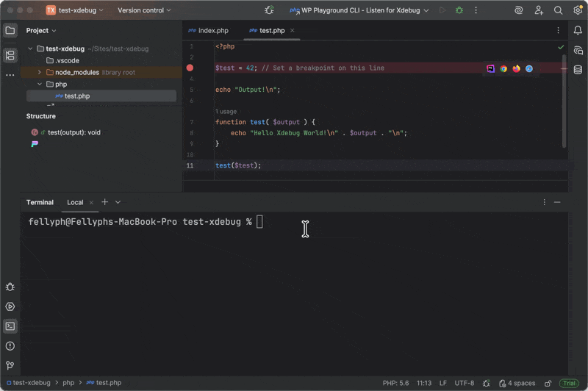
Task: Open the Structure tool window icon
Action: (x=10, y=55)
